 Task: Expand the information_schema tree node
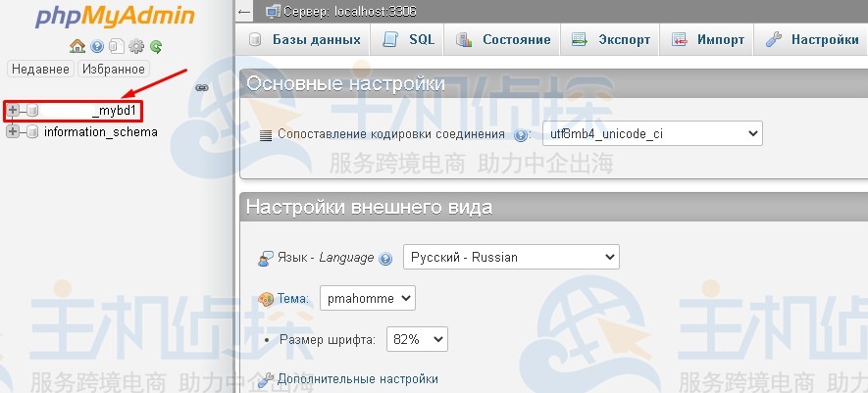click(x=13, y=131)
